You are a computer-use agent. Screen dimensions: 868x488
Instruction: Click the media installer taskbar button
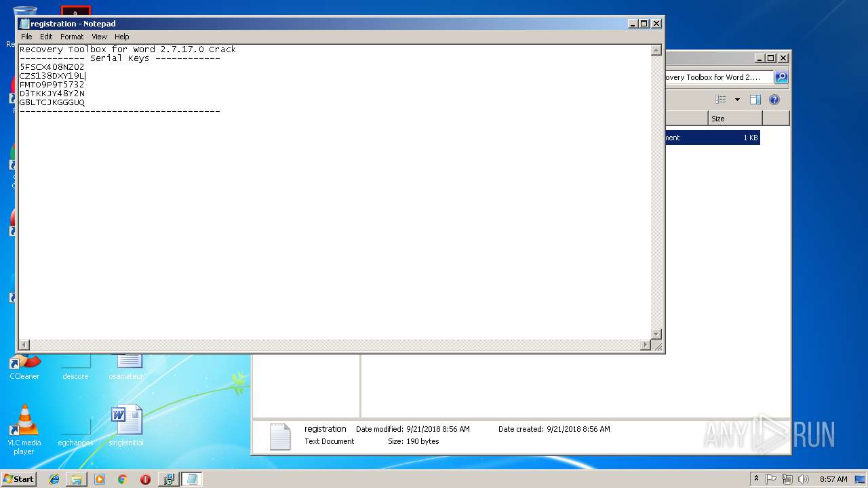coord(169,479)
